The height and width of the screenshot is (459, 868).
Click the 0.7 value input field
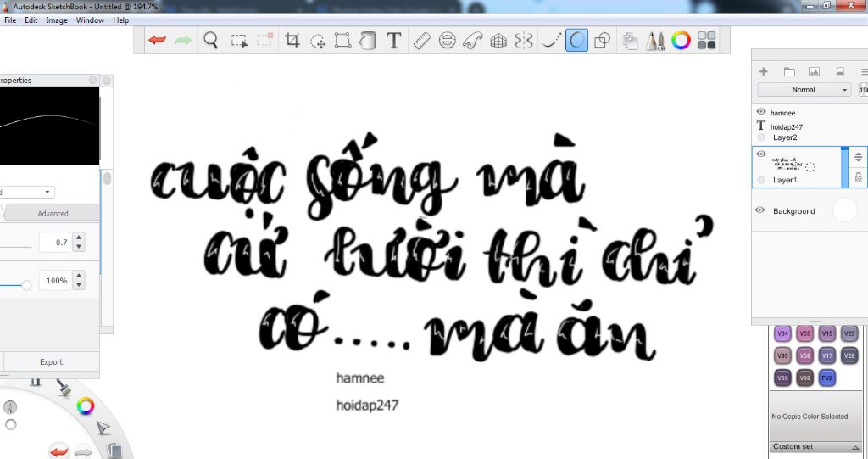tap(55, 243)
